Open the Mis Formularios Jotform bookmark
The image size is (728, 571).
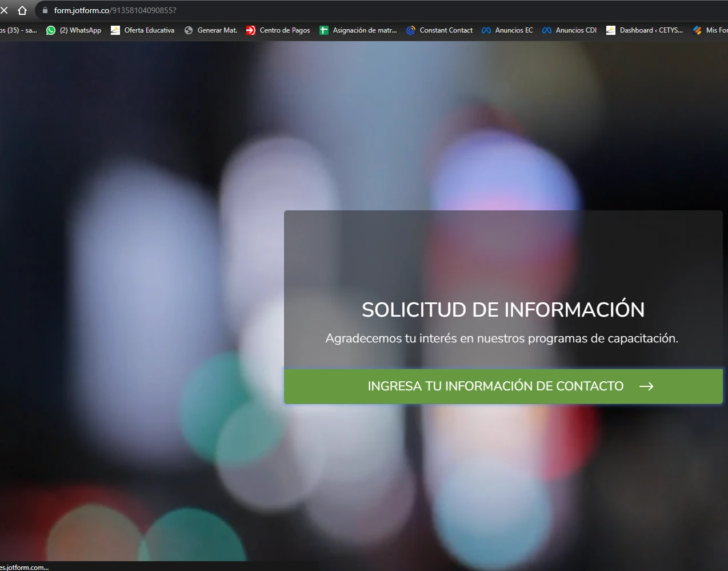[710, 30]
